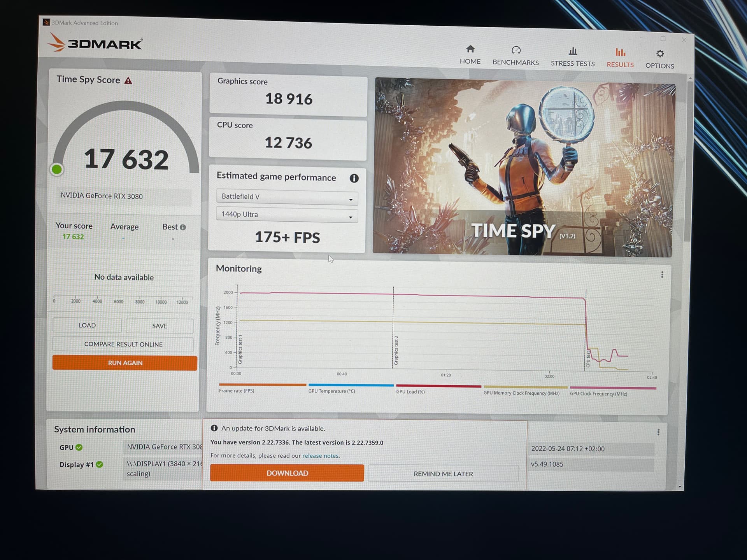Open the Battlefield V game dropdown
747x560 pixels.
(287, 198)
